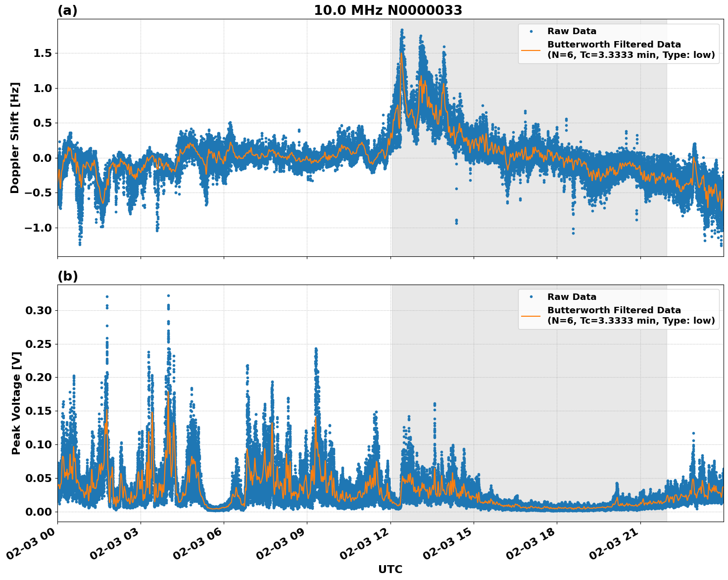
Task: Select the panel label (b)
Action: [x=68, y=276]
